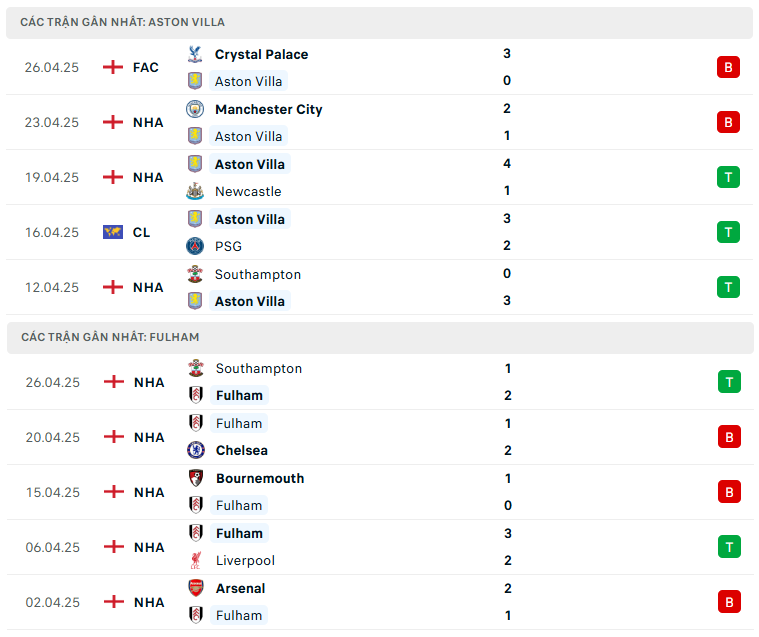
Task: Click the PSG club crest icon
Action: tap(195, 246)
